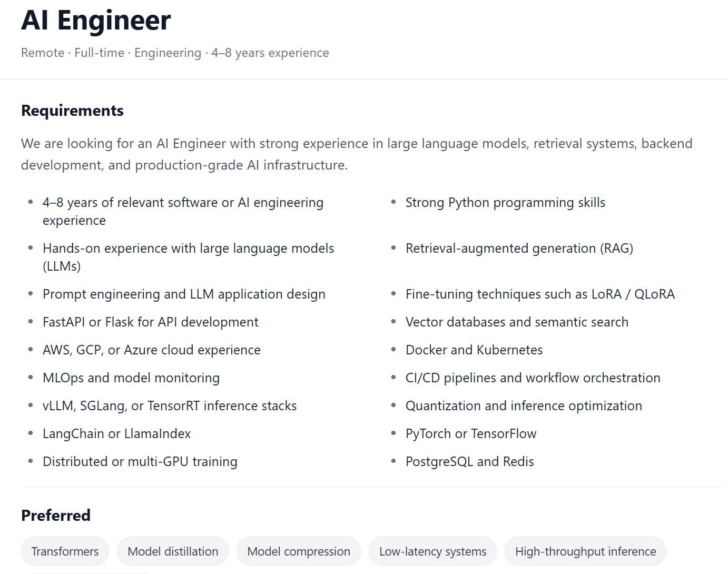Click the MLOps and model monitoring item
This screenshot has height=574, width=728.
coord(131,378)
